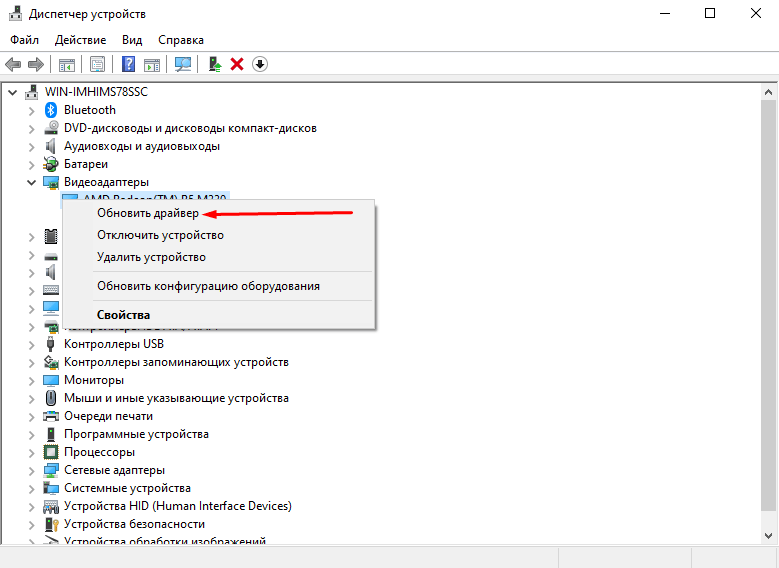
Task: Click the Батареи battery icon
Action: pyautogui.click(x=51, y=164)
